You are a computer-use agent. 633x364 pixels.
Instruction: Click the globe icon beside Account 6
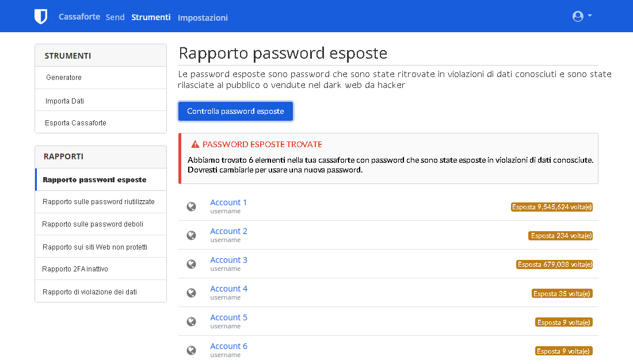point(192,350)
